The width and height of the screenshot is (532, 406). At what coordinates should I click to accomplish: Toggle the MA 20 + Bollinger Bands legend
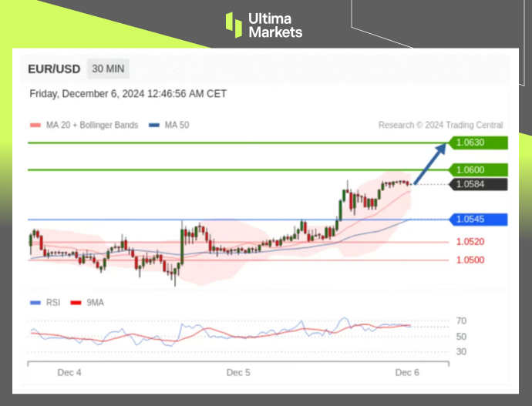point(84,125)
